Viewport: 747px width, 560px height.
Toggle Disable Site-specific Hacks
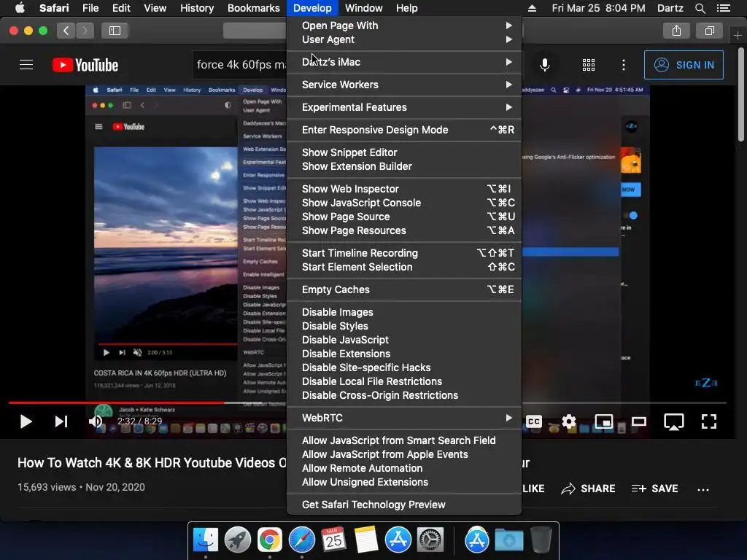point(404,367)
